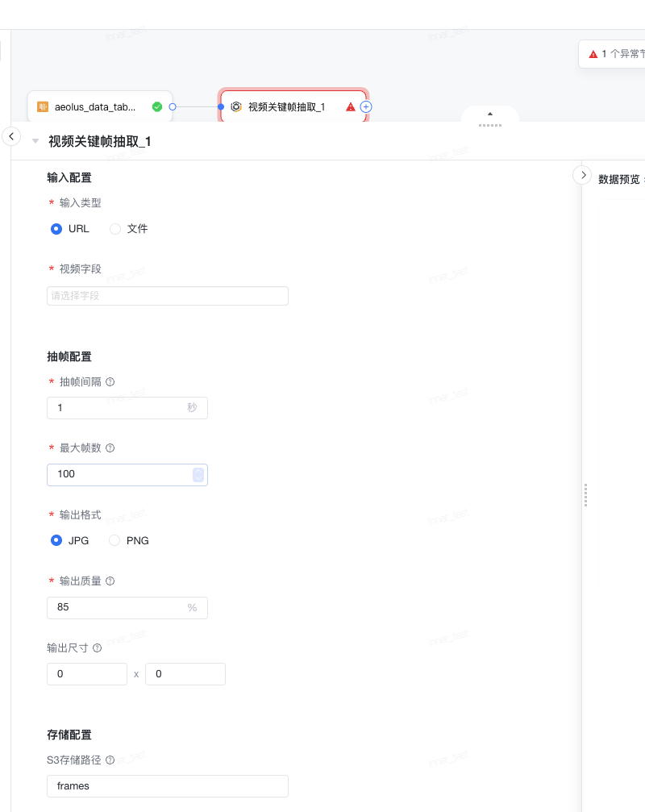Click the 最大帧数 number stepper arrows
The height and width of the screenshot is (812, 645).
198,475
